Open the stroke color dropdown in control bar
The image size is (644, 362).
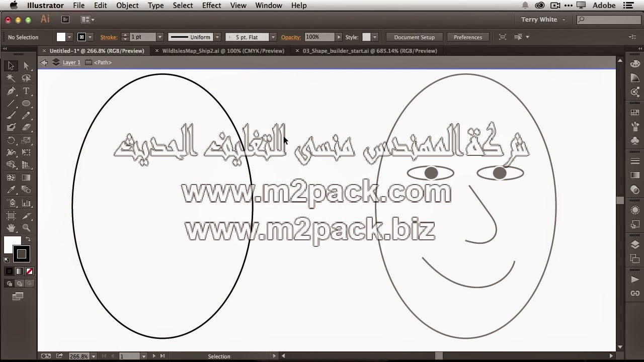coord(90,37)
